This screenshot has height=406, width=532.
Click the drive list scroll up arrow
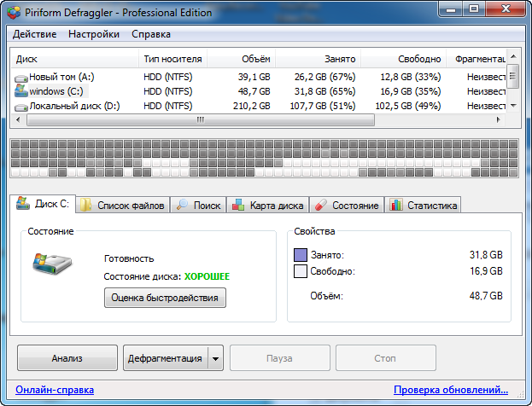pyautogui.click(x=513, y=56)
